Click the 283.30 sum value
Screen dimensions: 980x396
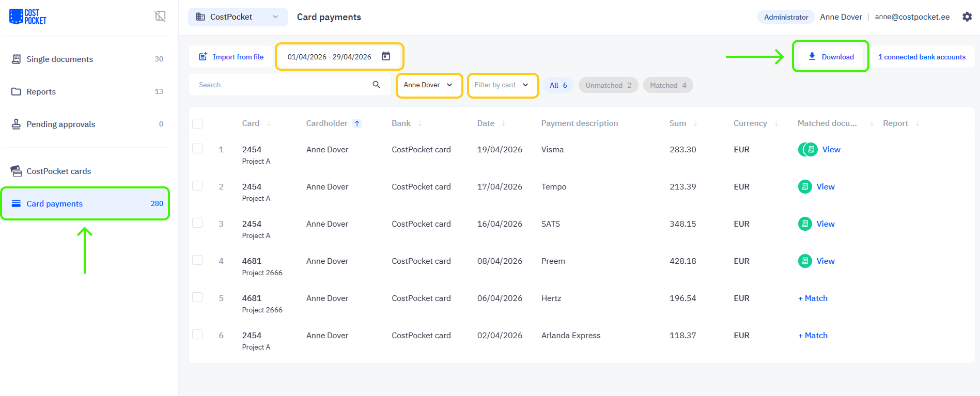pos(683,149)
